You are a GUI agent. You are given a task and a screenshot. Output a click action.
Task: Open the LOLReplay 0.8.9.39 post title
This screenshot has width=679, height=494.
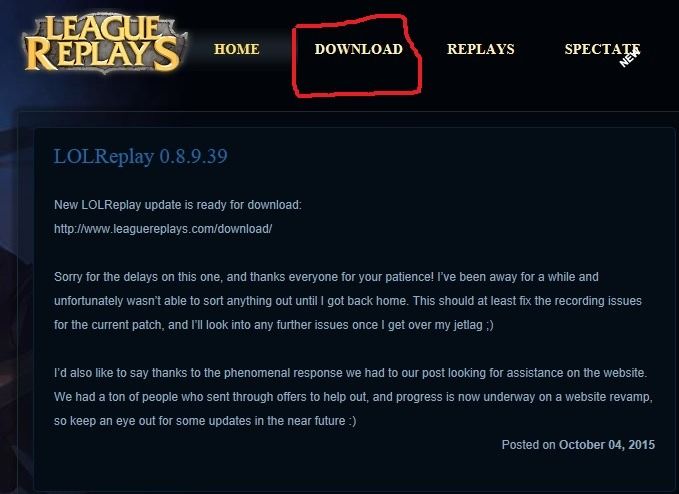click(x=140, y=156)
